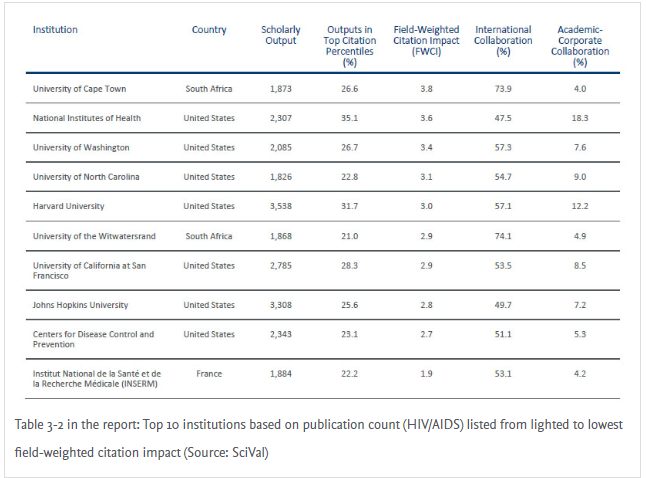The width and height of the screenshot is (647, 478).
Task: Click scholarly output value 1,826
Action: (281, 177)
